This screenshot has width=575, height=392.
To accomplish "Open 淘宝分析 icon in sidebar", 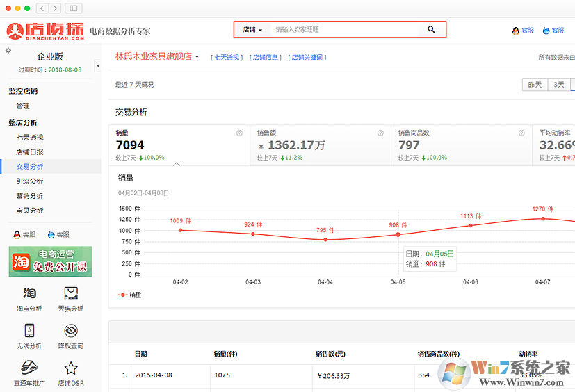I will 29,293.
